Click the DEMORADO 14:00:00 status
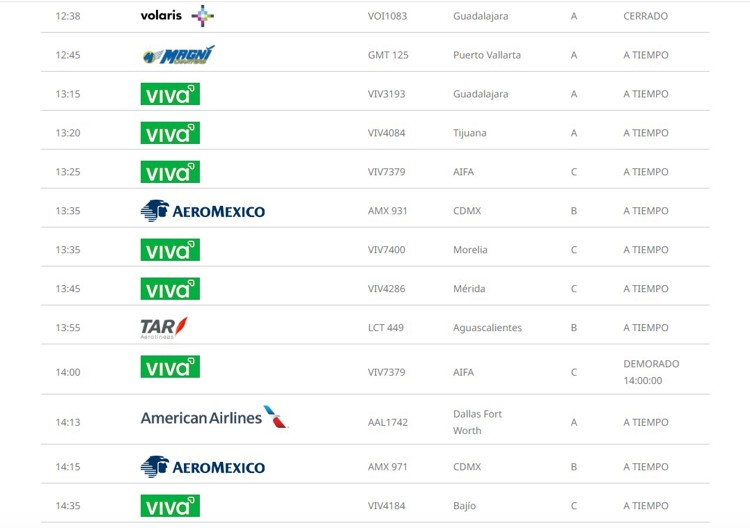The image size is (750, 528). coord(651,372)
